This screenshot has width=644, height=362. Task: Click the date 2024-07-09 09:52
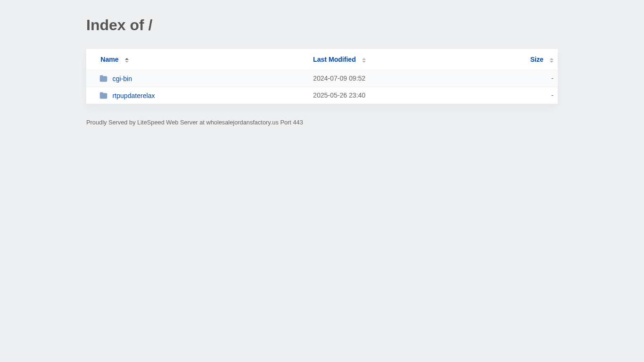point(339,78)
